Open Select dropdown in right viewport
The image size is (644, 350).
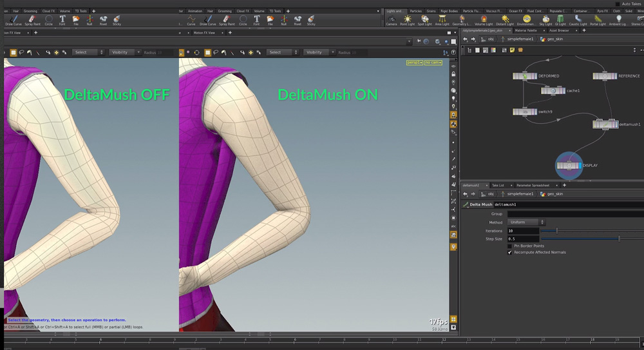click(x=283, y=52)
